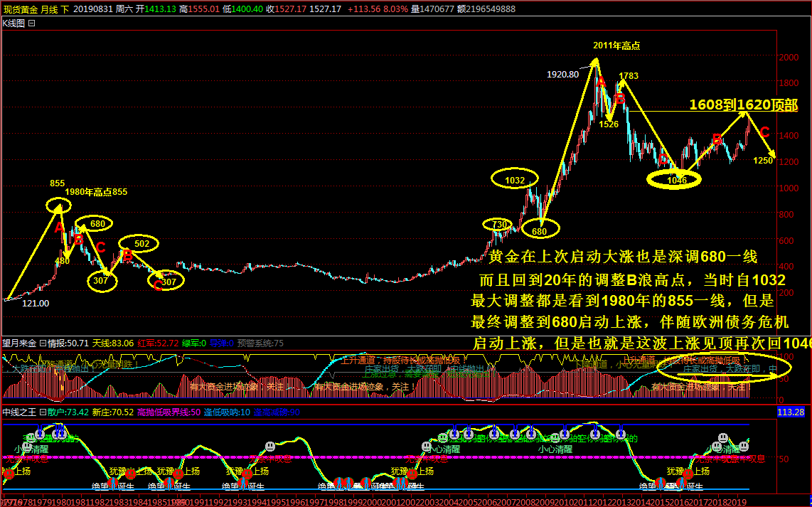Click the 1980年高点855 annotation label
Viewport: 812px width, 507px height.
pos(96,192)
